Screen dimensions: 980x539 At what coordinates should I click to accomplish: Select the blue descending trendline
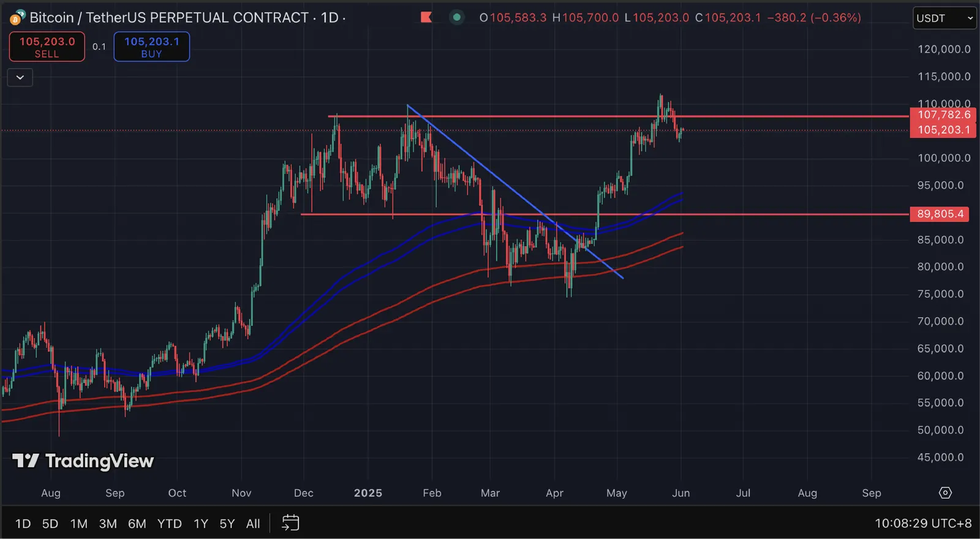pos(514,191)
